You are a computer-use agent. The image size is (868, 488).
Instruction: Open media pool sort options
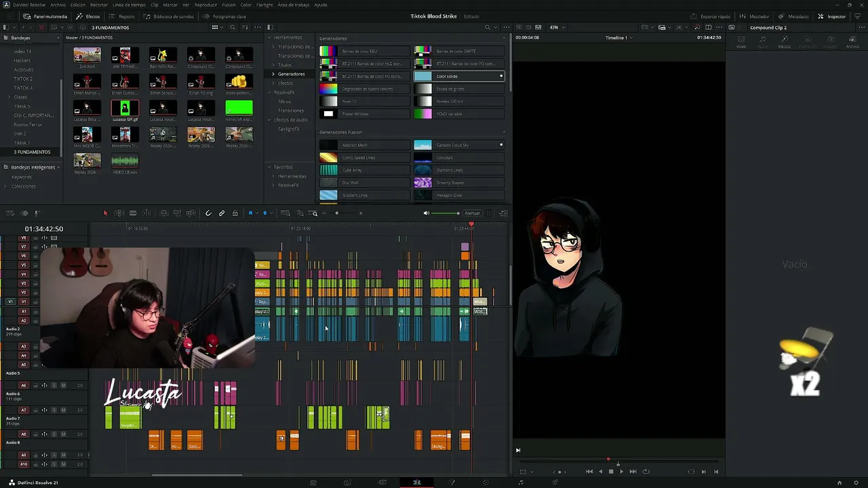(245, 27)
